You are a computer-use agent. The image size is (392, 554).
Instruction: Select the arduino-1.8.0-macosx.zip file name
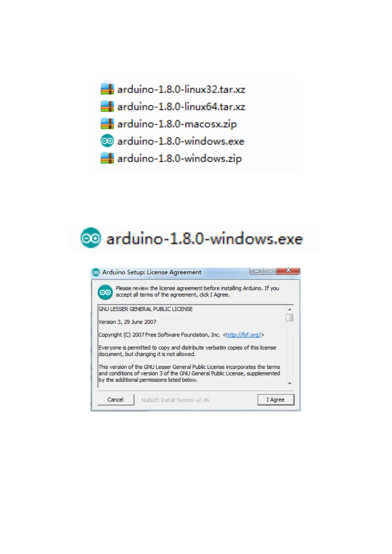click(x=177, y=124)
